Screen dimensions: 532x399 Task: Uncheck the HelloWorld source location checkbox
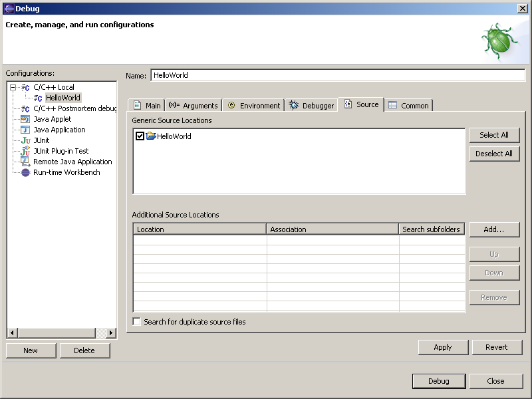tap(140, 136)
